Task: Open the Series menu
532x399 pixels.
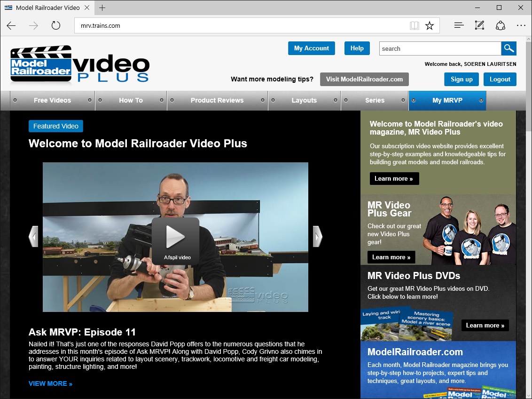Action: 375,100
